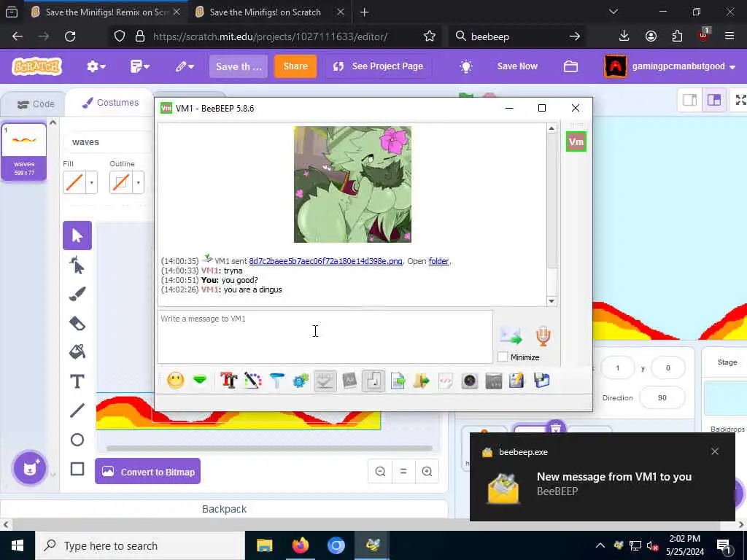Select the Rectangle tool in costume editor

coord(77,469)
